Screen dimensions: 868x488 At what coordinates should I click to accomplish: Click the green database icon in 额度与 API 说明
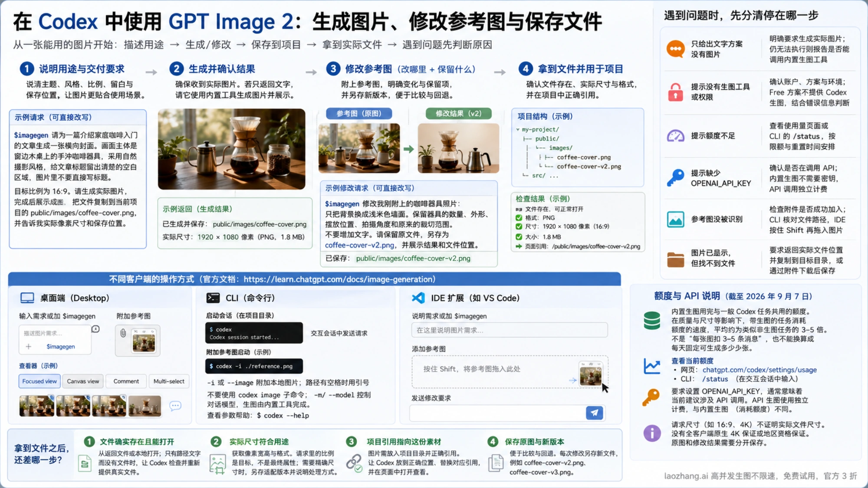click(x=652, y=321)
